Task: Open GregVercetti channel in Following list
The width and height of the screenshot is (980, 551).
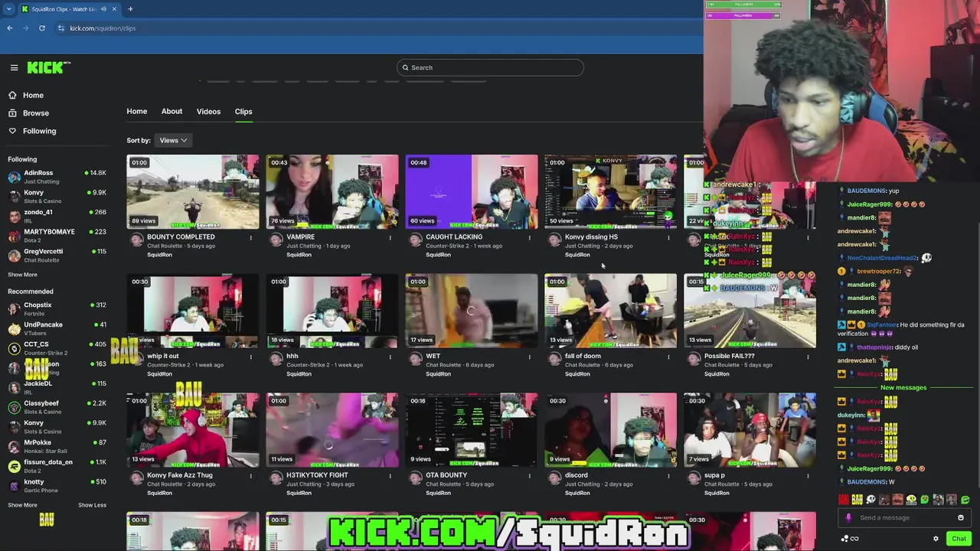Action: [x=57, y=256]
